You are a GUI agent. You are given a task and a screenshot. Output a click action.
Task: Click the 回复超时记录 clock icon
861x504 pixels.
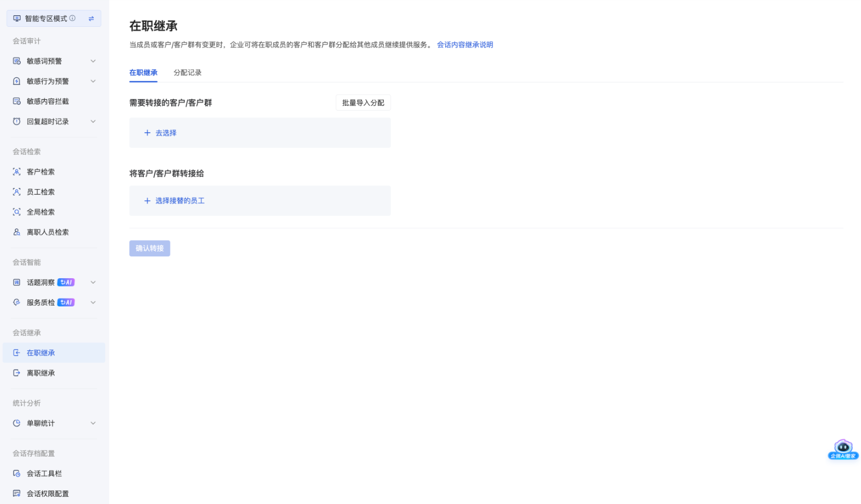[17, 122]
